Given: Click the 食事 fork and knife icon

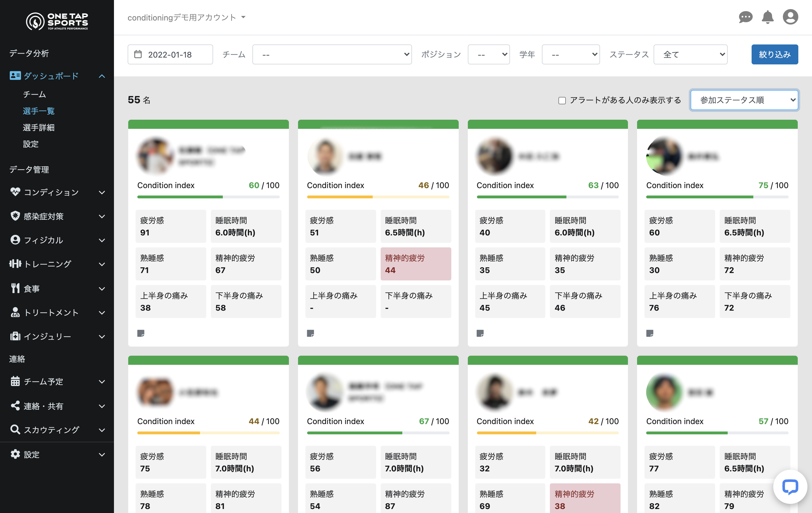Looking at the screenshot, I should pyautogui.click(x=15, y=288).
